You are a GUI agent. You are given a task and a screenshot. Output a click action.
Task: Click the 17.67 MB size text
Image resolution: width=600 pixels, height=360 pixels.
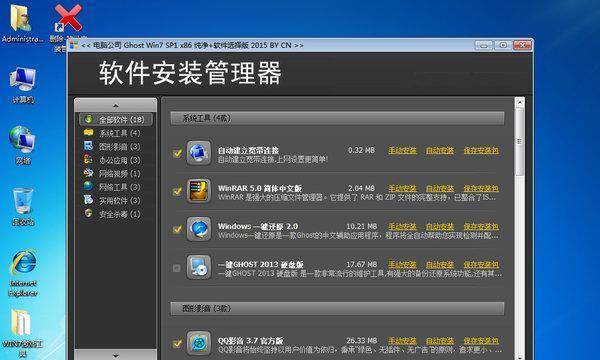click(x=362, y=264)
